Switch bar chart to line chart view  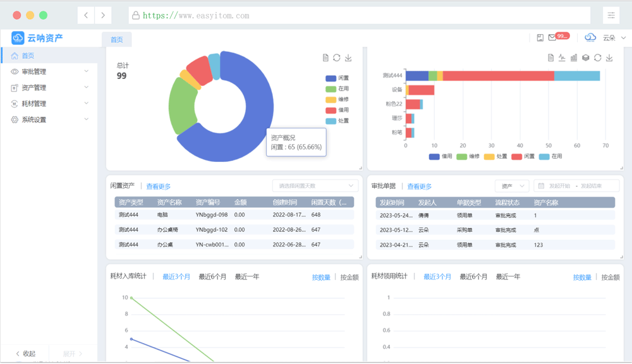562,58
